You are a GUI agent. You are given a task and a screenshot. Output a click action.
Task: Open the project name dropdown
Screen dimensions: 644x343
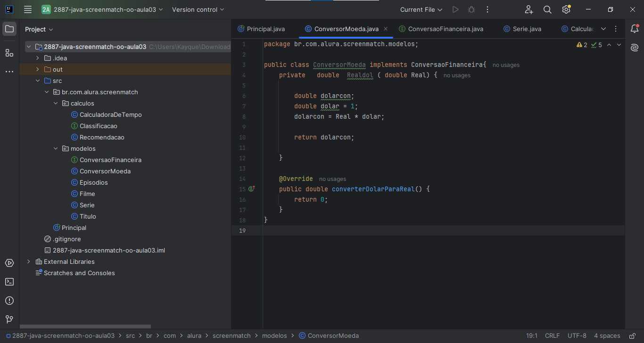[102, 9]
